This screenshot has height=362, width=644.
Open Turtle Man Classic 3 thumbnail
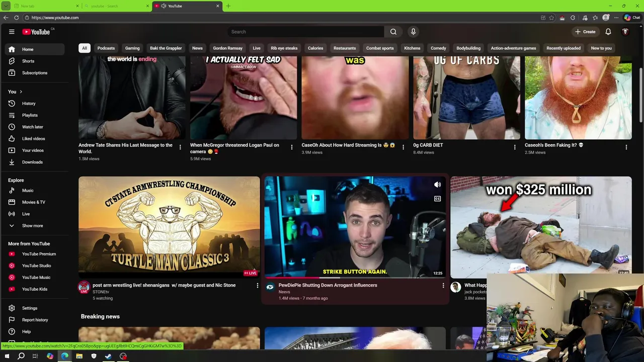coord(169,227)
